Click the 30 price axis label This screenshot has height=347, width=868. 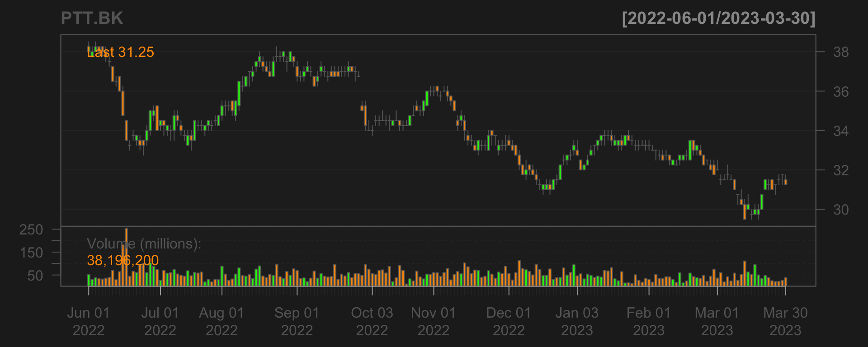coord(841,210)
